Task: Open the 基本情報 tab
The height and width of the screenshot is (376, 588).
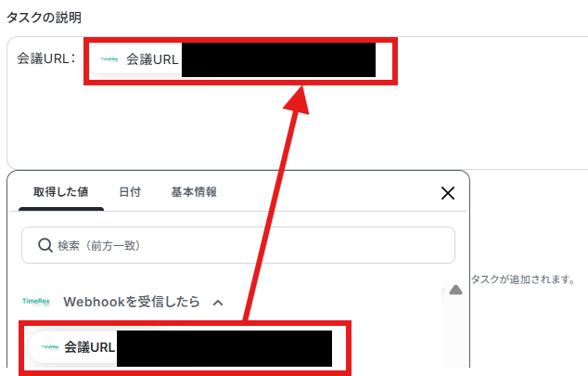Action: pos(194,192)
